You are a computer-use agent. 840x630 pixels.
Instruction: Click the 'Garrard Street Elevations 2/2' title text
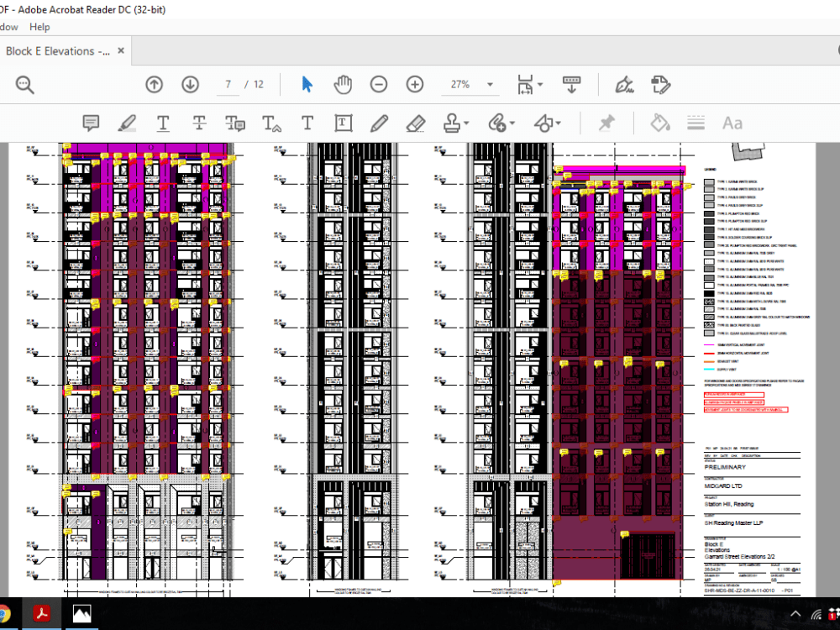(739, 557)
